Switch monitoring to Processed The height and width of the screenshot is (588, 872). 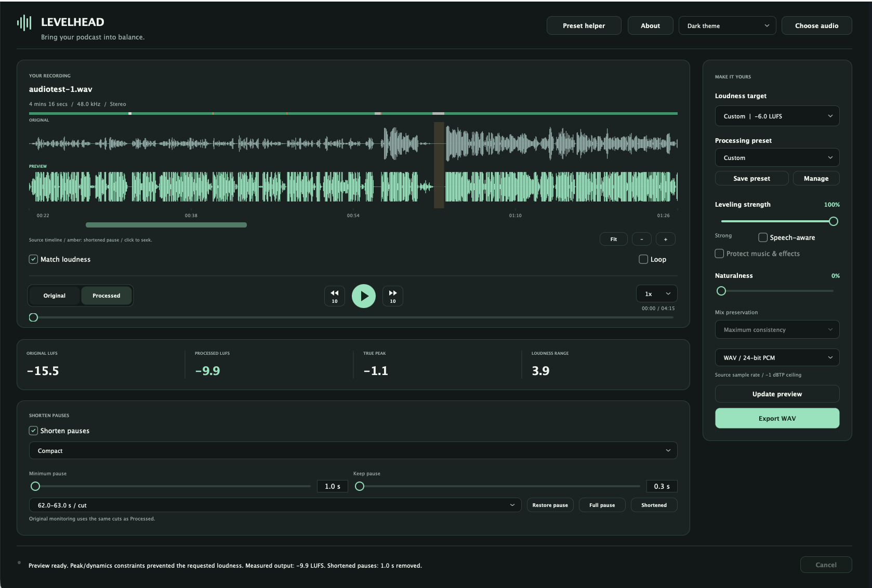107,296
